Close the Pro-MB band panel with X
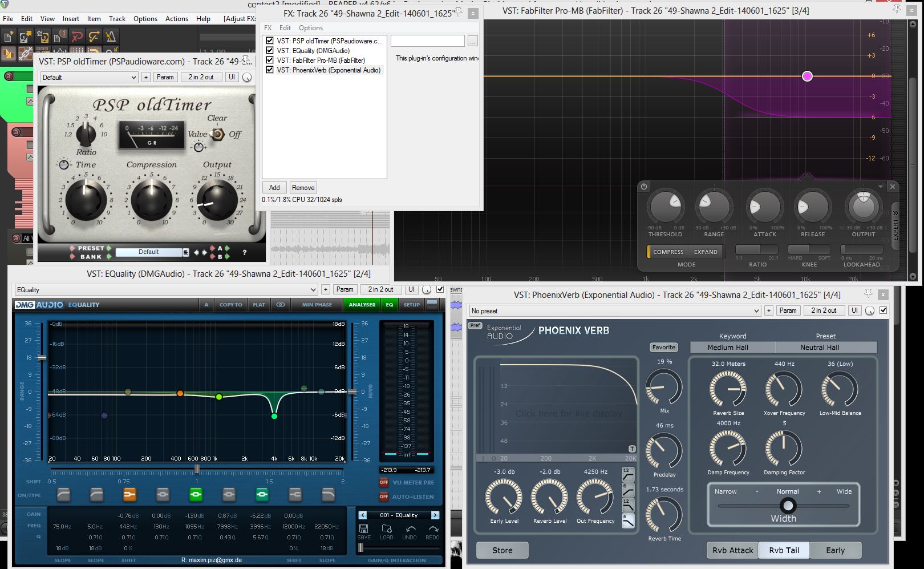Viewport: 924px width, 569px height. (x=893, y=187)
